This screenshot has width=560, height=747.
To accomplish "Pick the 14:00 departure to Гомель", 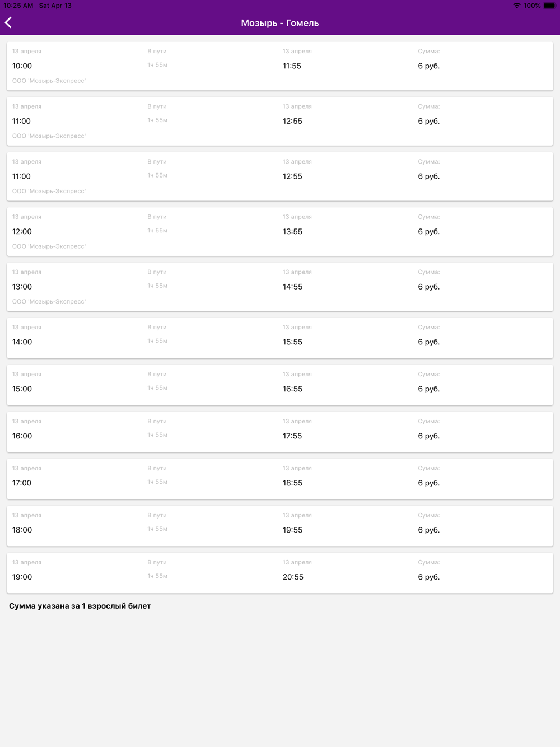I will [279, 338].
